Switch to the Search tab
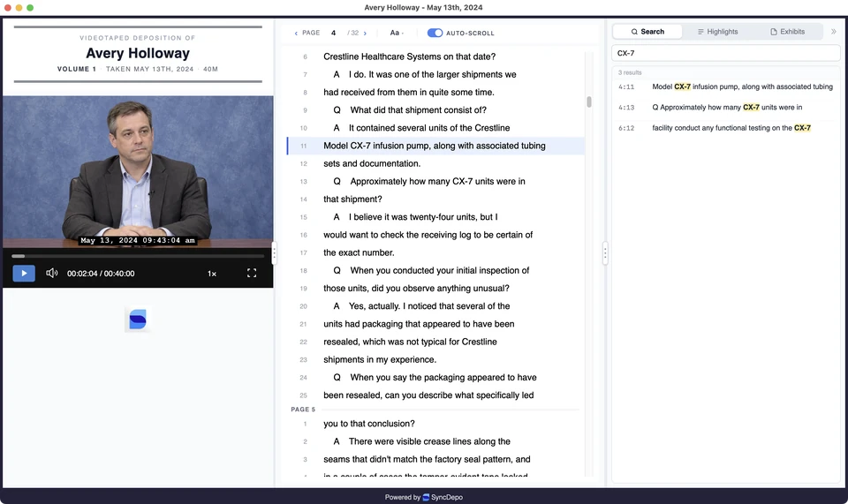Image resolution: width=848 pixels, height=504 pixels. (x=647, y=32)
